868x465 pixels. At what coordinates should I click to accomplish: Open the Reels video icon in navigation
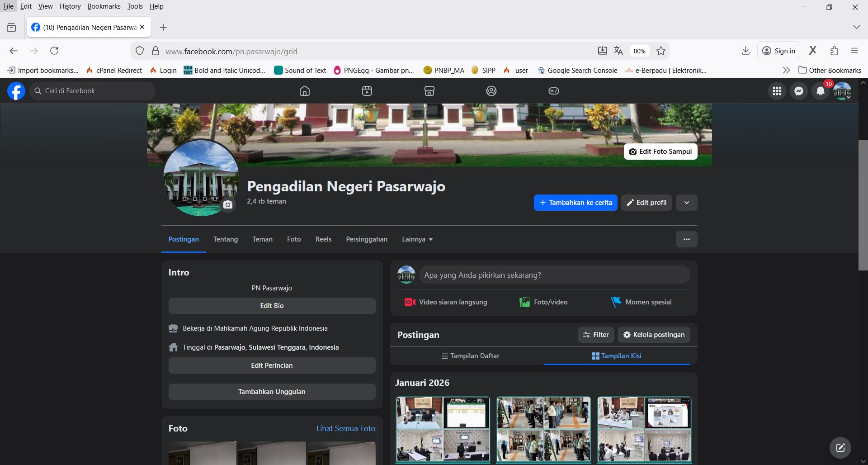(367, 91)
